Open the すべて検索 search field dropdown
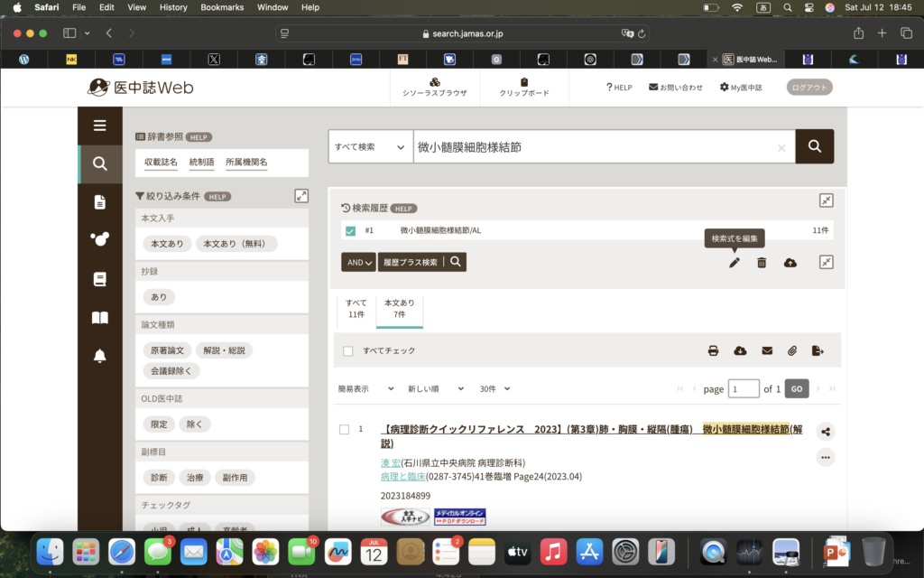This screenshot has height=578, width=924. click(x=370, y=145)
